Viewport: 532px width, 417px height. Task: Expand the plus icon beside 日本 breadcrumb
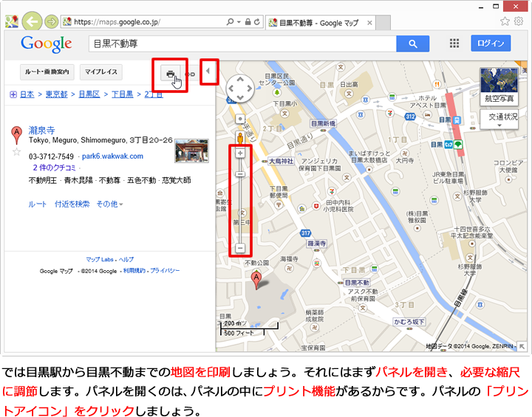(13, 94)
